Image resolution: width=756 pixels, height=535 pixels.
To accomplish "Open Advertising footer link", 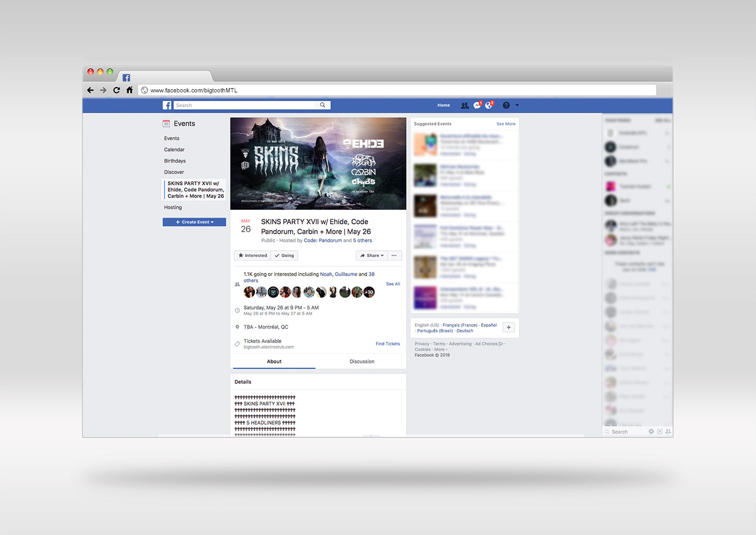I will click(460, 344).
